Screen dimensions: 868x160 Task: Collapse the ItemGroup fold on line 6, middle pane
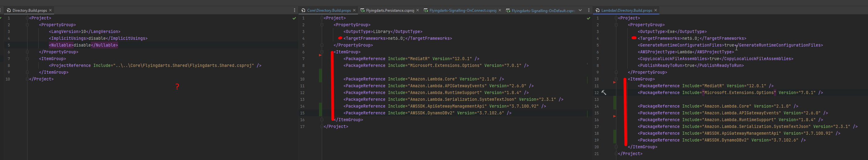pos(322,52)
